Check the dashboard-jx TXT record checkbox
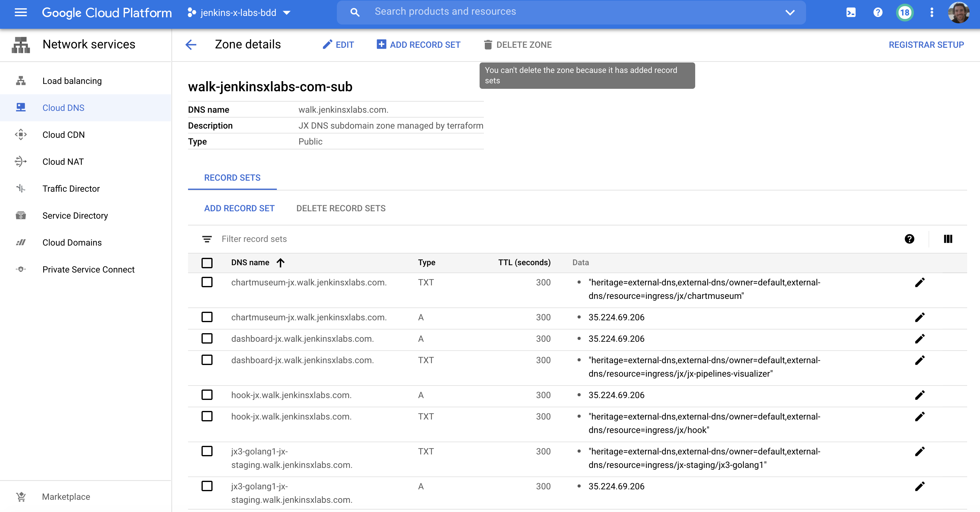The height and width of the screenshot is (512, 980). (207, 360)
